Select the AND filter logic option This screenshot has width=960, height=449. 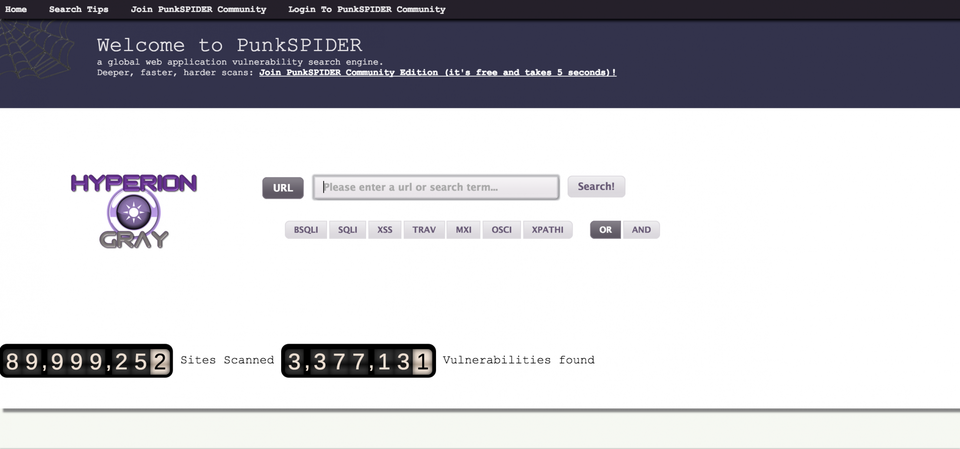click(x=641, y=230)
